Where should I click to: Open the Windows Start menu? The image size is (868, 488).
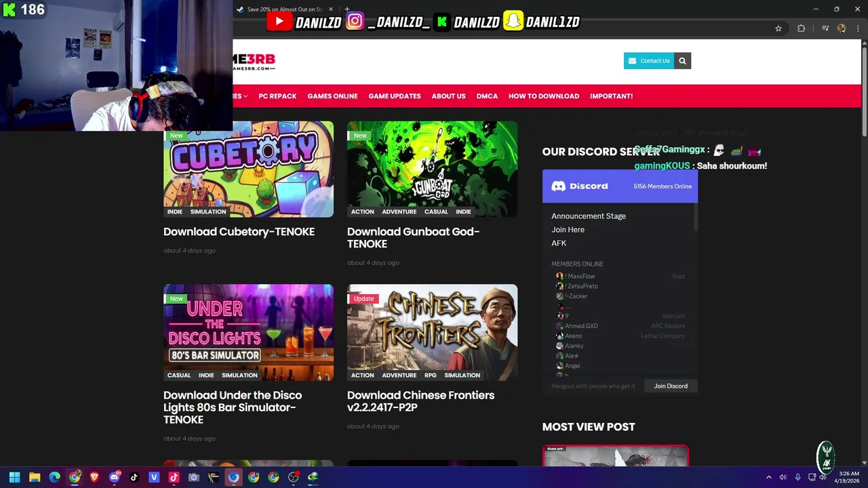tap(14, 477)
